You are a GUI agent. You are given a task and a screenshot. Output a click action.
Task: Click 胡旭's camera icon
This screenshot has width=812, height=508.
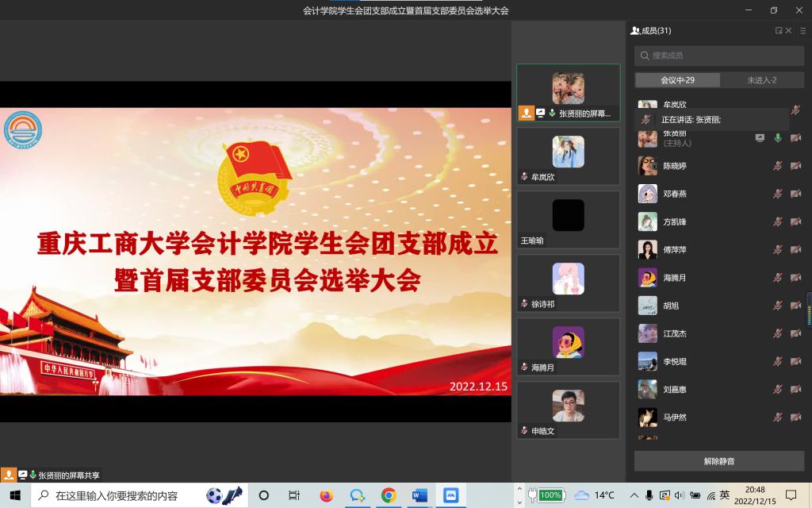point(795,306)
